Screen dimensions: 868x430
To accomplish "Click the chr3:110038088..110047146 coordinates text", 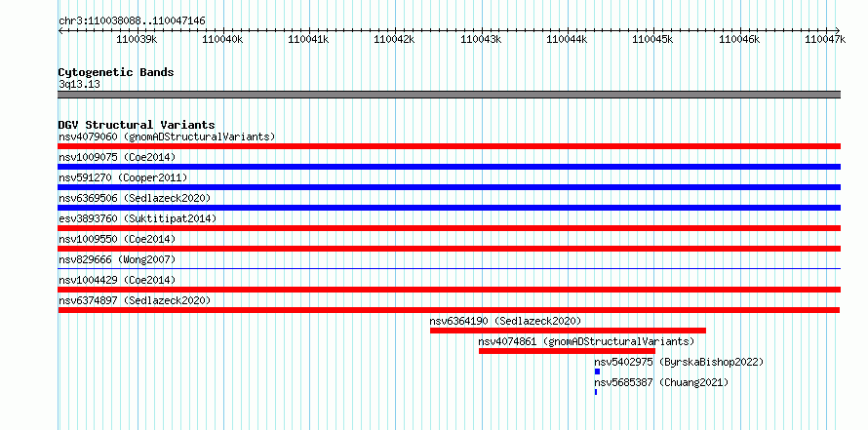I will point(132,21).
